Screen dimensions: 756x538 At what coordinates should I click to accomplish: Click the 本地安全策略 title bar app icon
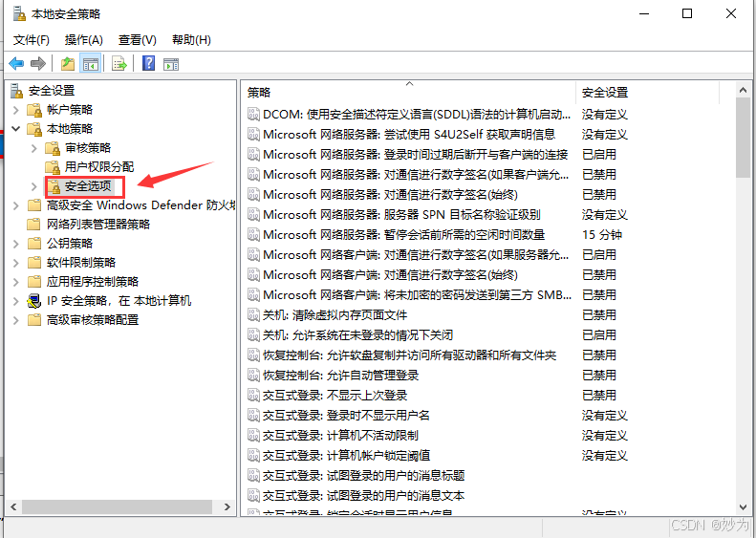tap(19, 14)
